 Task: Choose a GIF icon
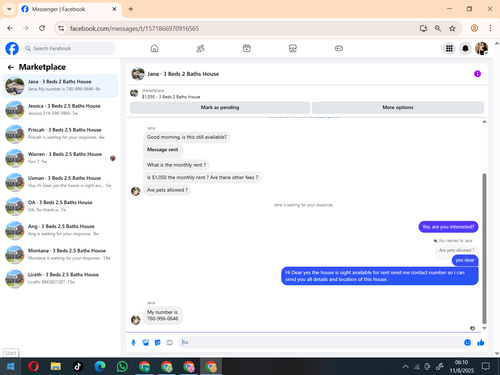tap(170, 342)
